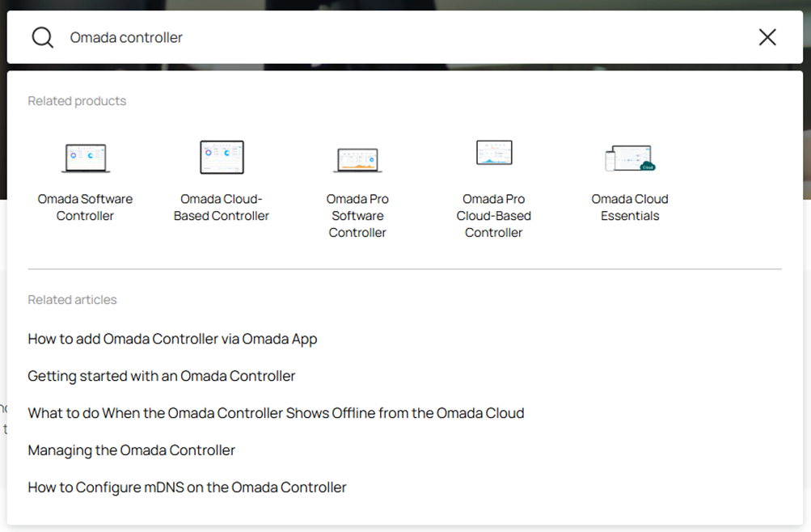
Task: Click the magnifying glass search icon
Action: (42, 37)
